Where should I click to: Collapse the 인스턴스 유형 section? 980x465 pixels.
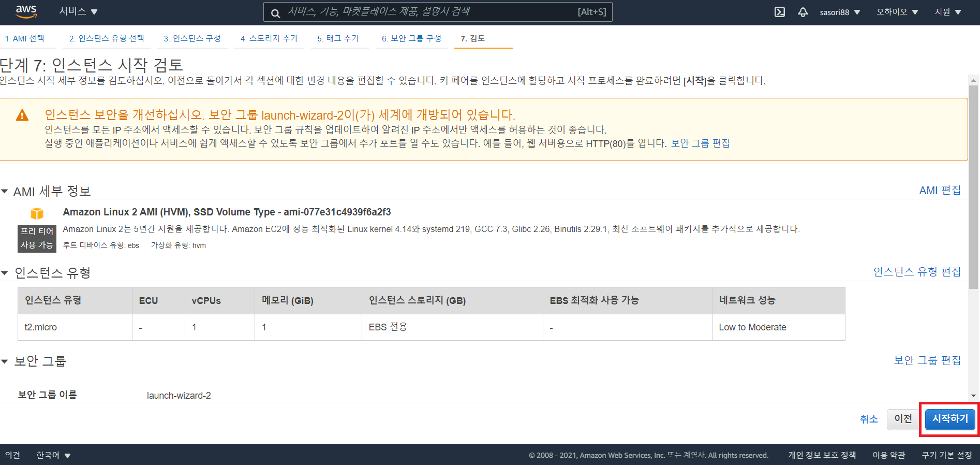5,273
